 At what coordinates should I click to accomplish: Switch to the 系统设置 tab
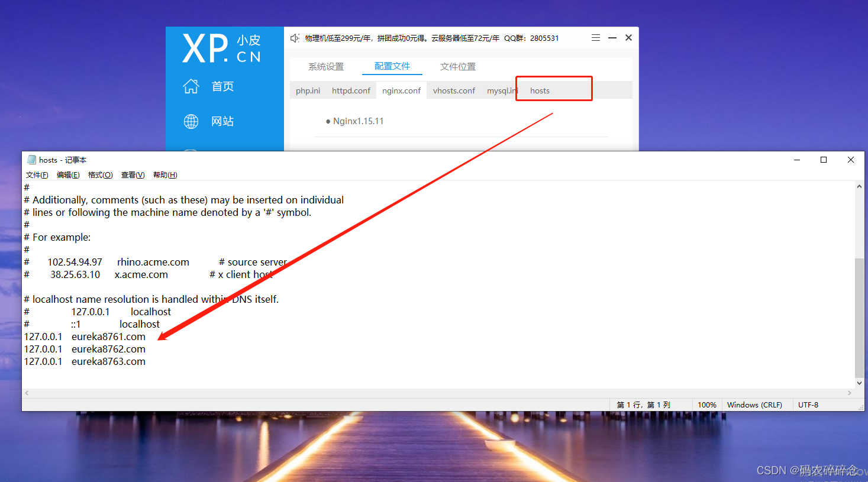326,67
